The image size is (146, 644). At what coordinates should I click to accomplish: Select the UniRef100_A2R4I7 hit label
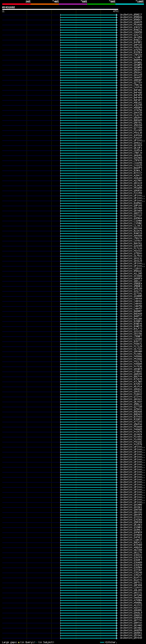(131, 175)
